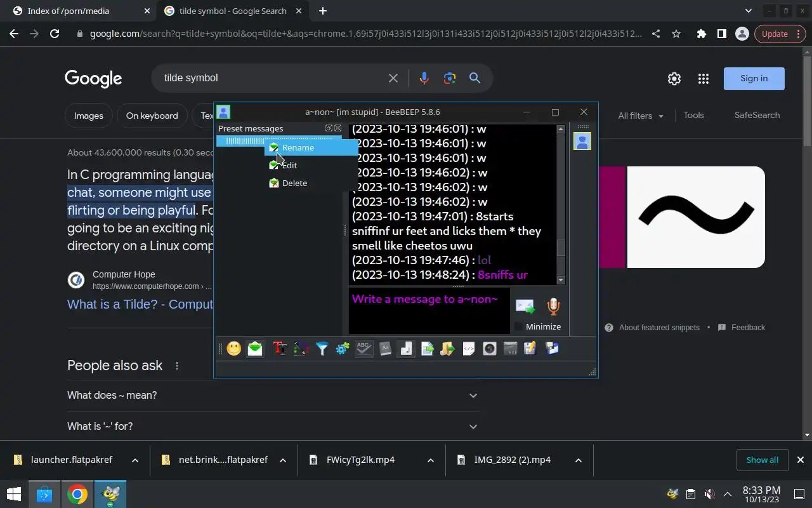The image size is (812, 508).
Task: Click Sign in button on Google
Action: coord(754,79)
